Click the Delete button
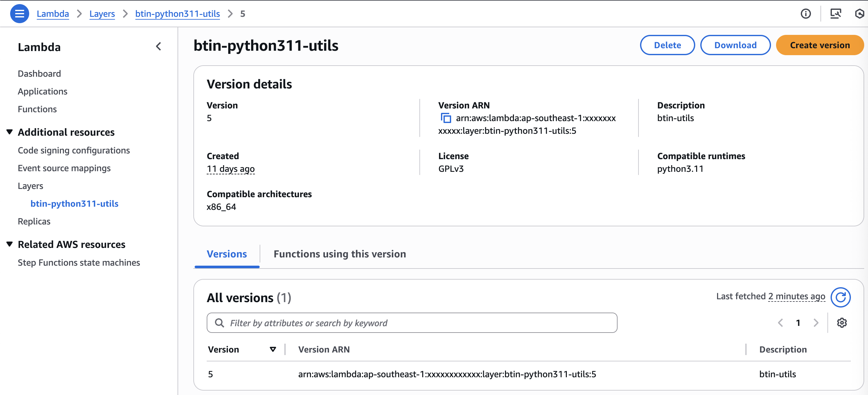868x395 pixels. [x=667, y=45]
